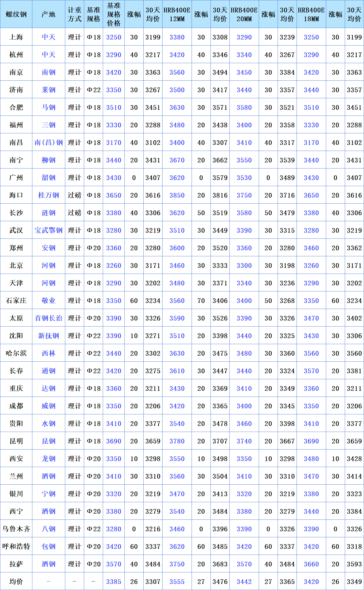Click the HRB400E 18MM column header
Screen dimensions: 364x590
pyautogui.click(x=311, y=14)
